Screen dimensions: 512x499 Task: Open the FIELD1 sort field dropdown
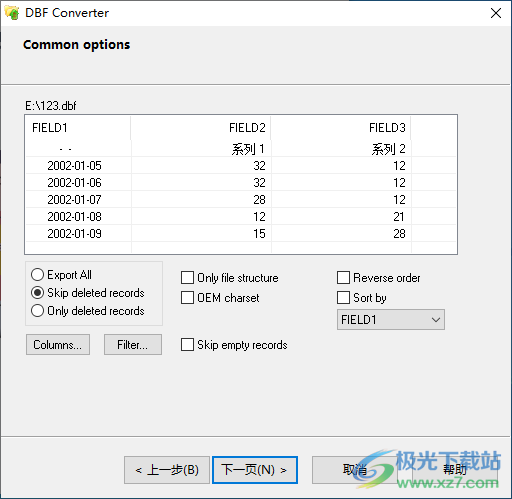tap(391, 320)
